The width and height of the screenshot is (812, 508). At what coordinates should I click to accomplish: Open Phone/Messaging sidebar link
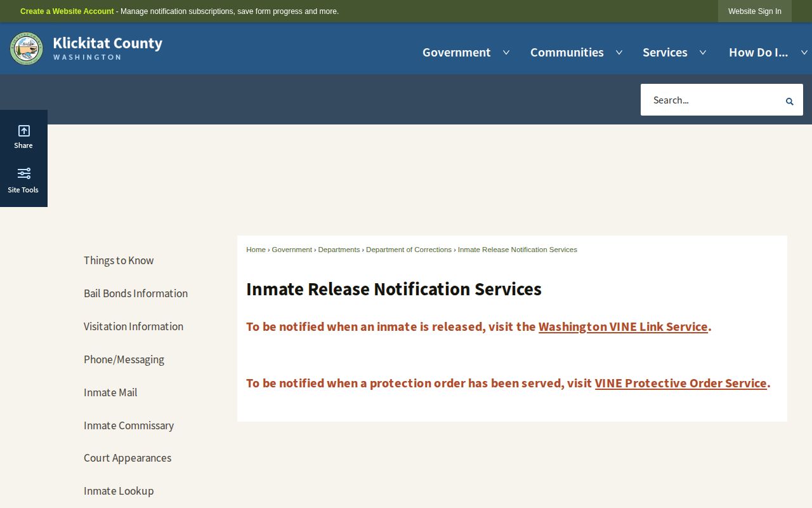(124, 359)
